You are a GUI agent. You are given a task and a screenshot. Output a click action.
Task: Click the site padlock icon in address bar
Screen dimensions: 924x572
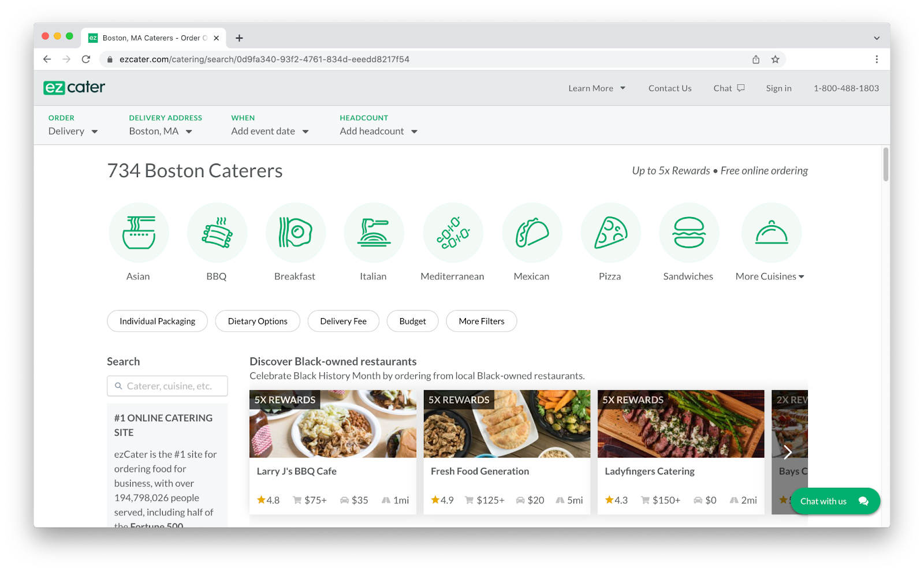(110, 59)
